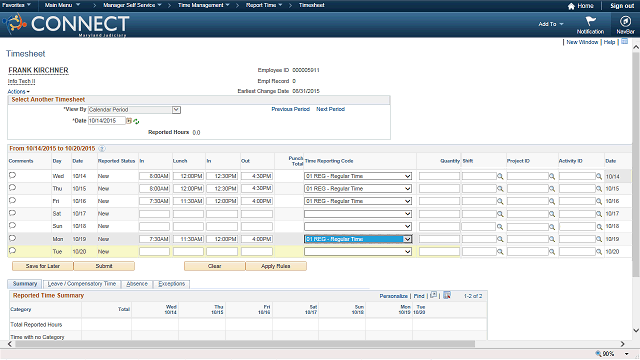Click the vertical scrollbar down arrow
The image size is (640, 360).
(x=636, y=330)
